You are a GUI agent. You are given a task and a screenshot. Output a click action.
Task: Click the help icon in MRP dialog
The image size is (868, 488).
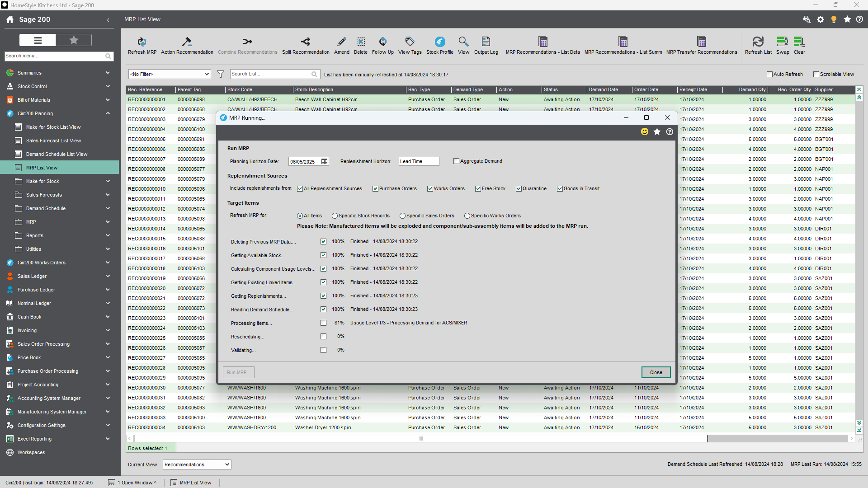tap(670, 131)
